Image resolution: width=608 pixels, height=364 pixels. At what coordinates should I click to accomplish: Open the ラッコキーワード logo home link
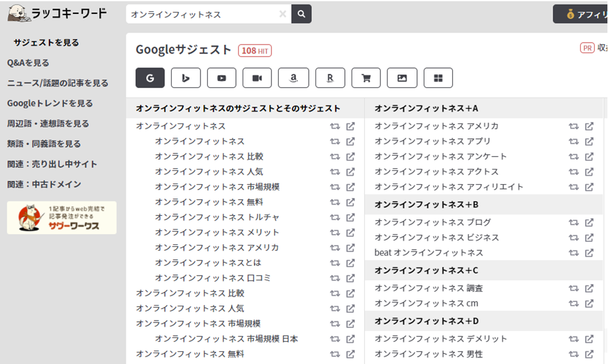pyautogui.click(x=57, y=13)
